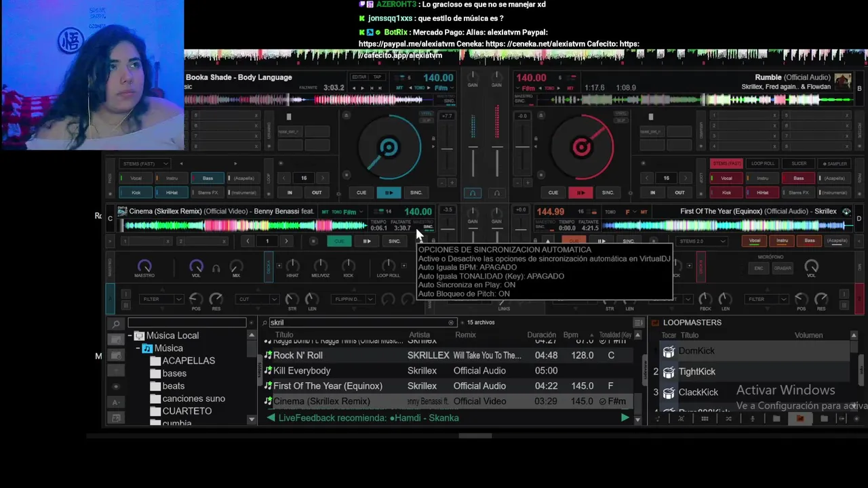Turn the LOOP ROLL effect knob
Viewport: 868px width, 488px height.
click(x=388, y=265)
